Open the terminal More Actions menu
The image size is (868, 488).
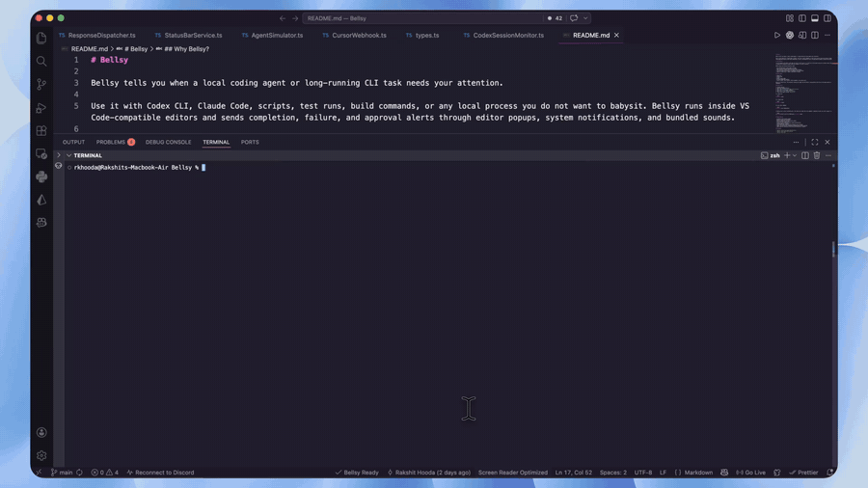click(828, 155)
